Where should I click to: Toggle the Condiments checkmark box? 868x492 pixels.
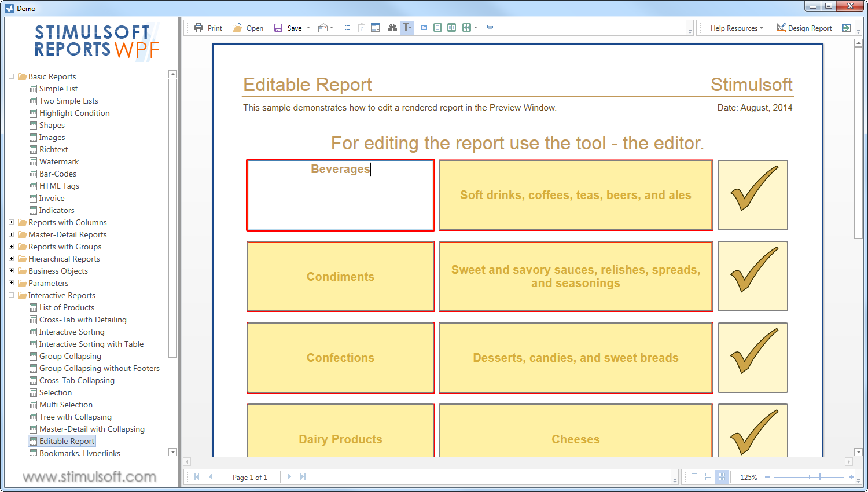(x=752, y=276)
